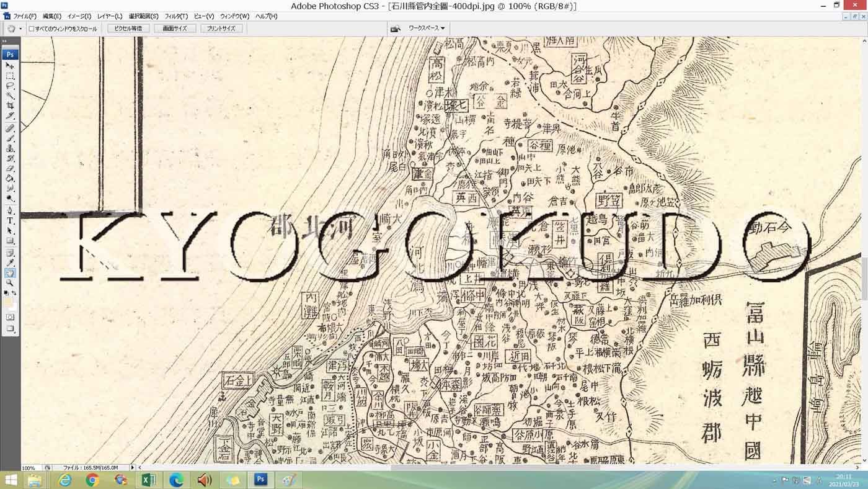Open Excel from the taskbar
The height and width of the screenshot is (489, 868).
[x=148, y=480]
